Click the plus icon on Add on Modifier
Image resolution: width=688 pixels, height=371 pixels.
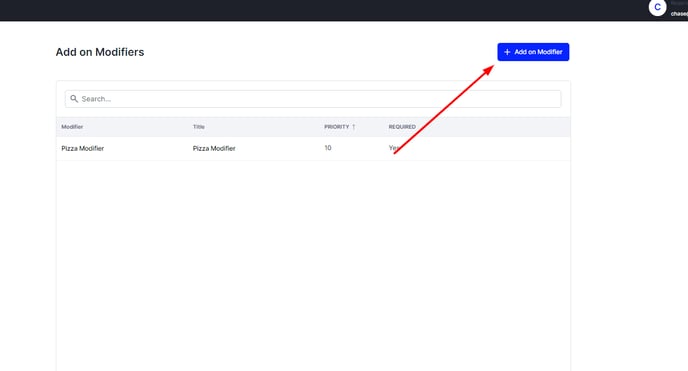point(507,52)
